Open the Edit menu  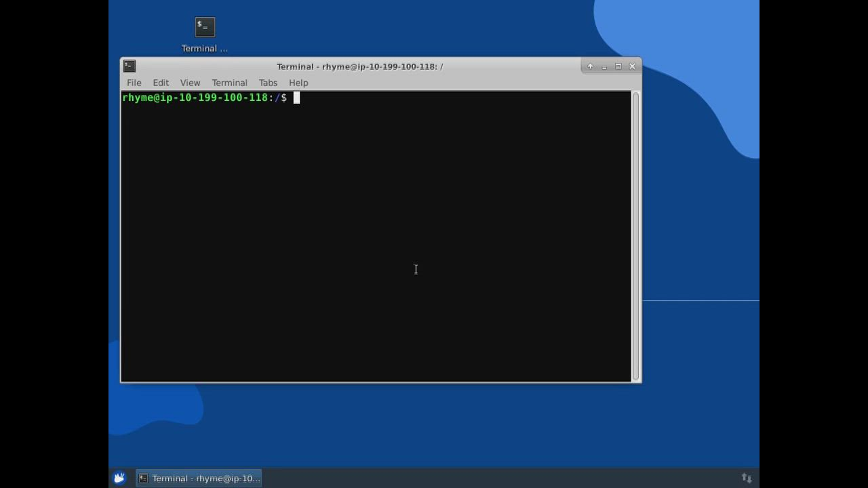(161, 83)
